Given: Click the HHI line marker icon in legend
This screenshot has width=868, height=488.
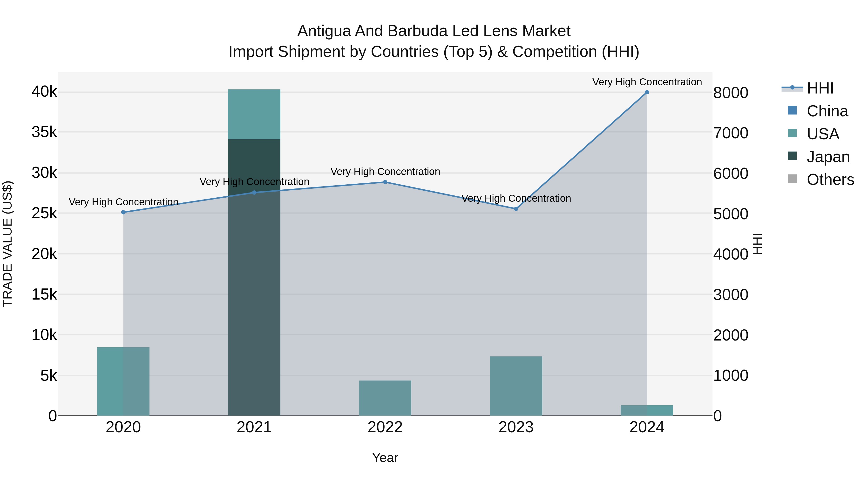Looking at the screenshot, I should click(793, 88).
